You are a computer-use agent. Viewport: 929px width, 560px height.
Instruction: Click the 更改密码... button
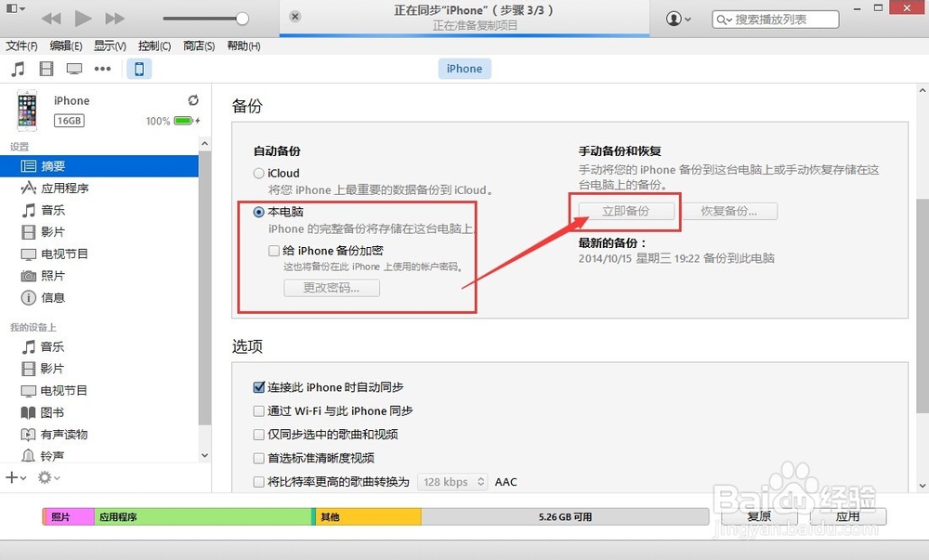(x=332, y=288)
